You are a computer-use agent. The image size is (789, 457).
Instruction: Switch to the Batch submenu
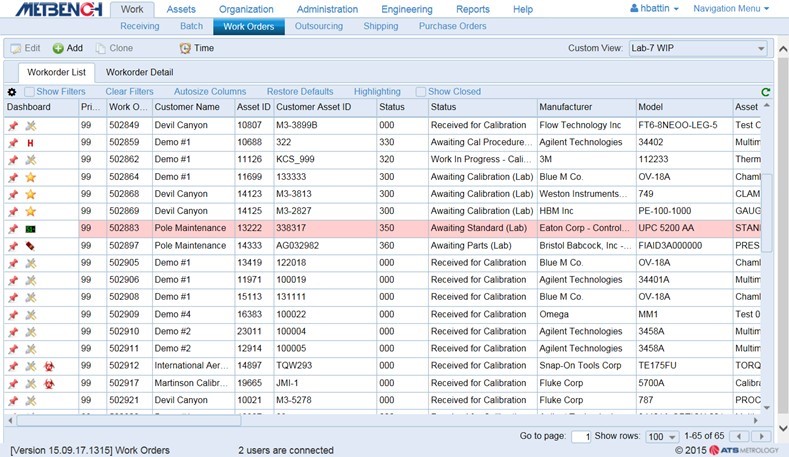tap(191, 26)
